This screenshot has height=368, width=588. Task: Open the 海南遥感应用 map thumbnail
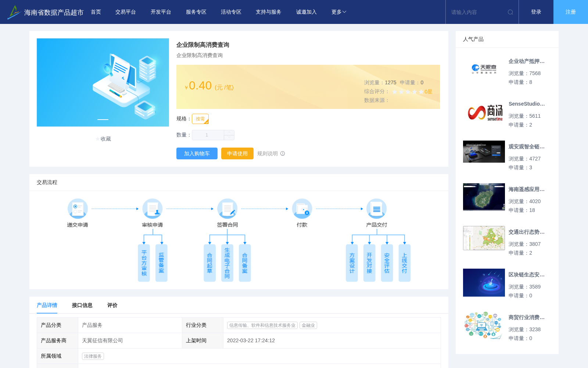[x=484, y=197]
